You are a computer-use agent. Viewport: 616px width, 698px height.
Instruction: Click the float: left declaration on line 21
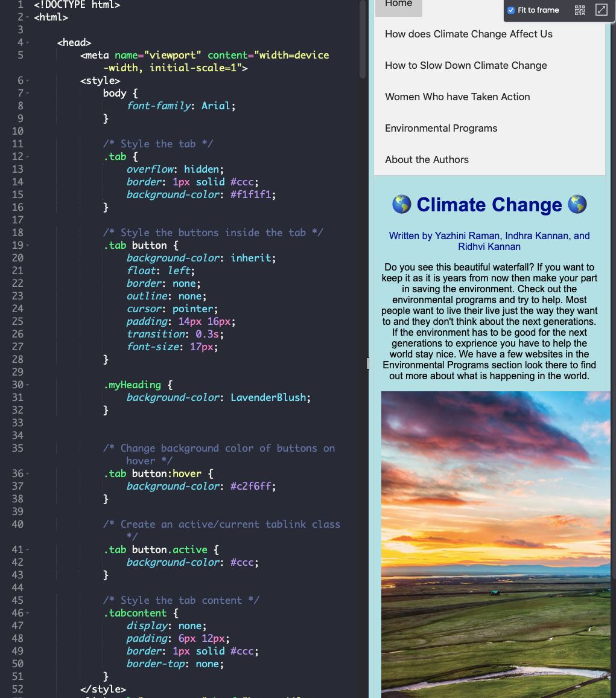[x=161, y=271]
